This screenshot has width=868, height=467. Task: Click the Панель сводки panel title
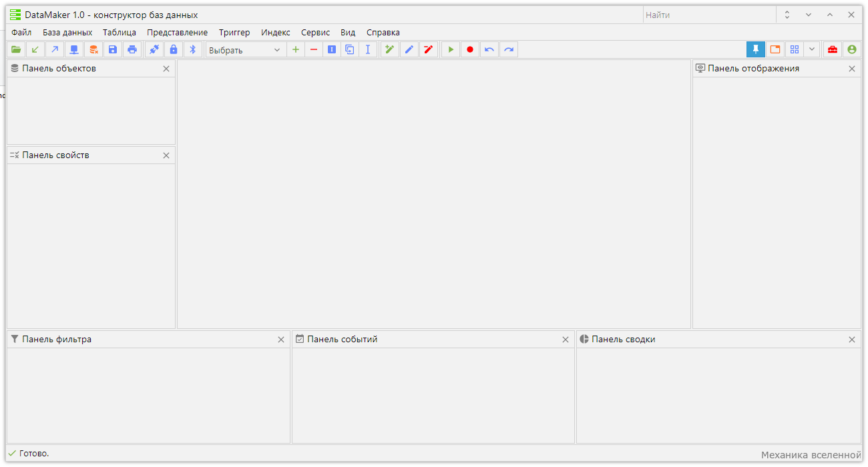(624, 339)
